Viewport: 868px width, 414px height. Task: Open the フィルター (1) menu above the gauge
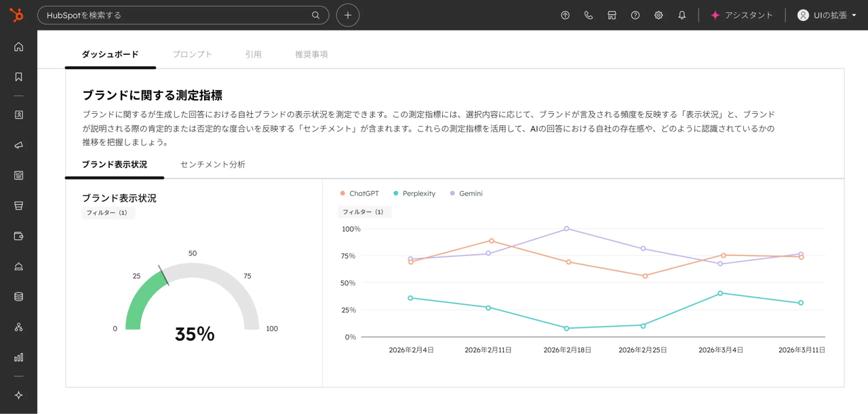[108, 212]
